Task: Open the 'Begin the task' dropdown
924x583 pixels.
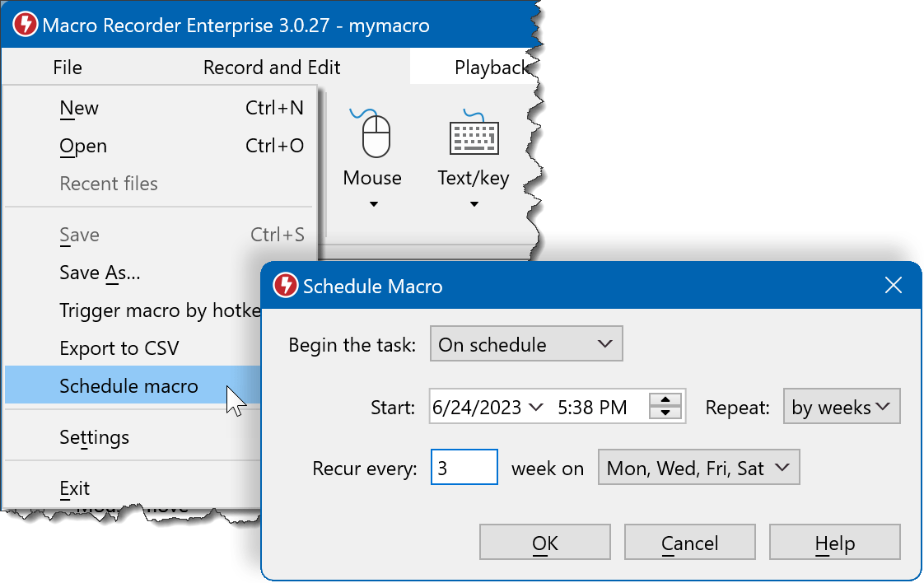Action: pos(525,343)
